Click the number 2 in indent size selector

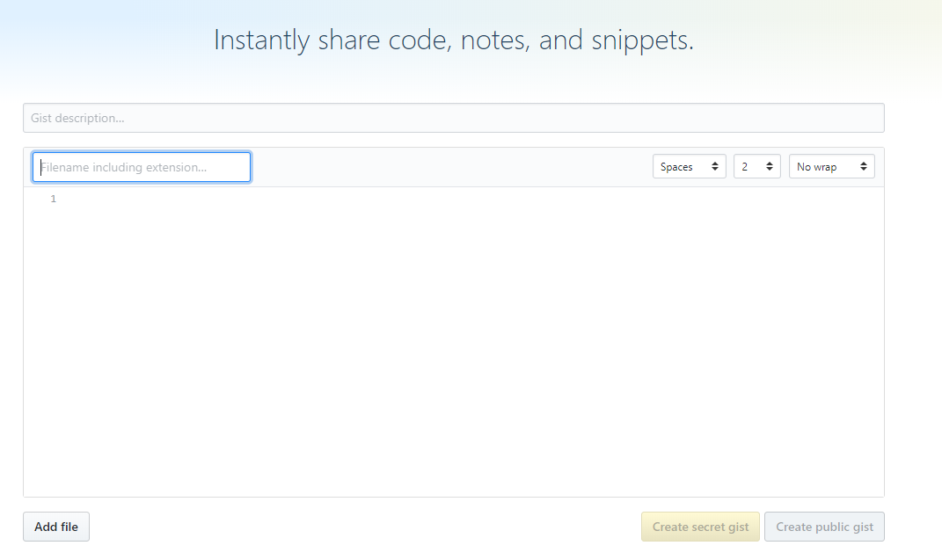(x=744, y=167)
